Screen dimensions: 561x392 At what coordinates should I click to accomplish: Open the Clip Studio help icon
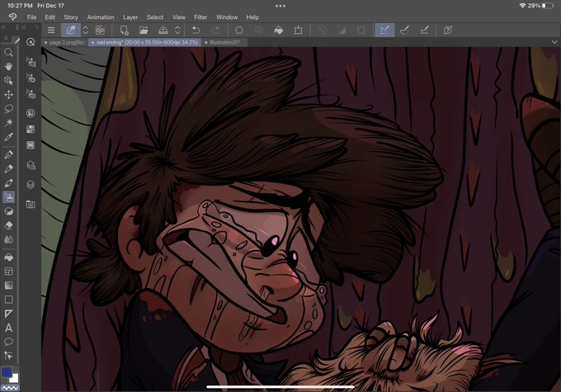pos(448,30)
